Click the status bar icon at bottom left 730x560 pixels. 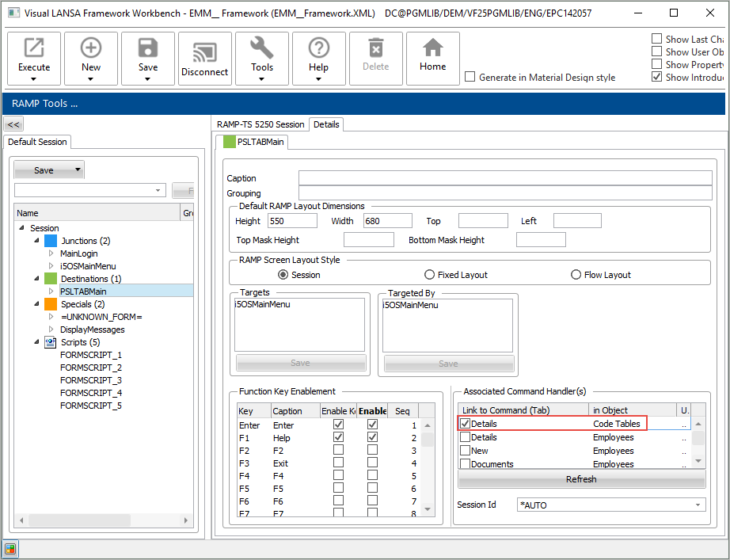coord(10,548)
